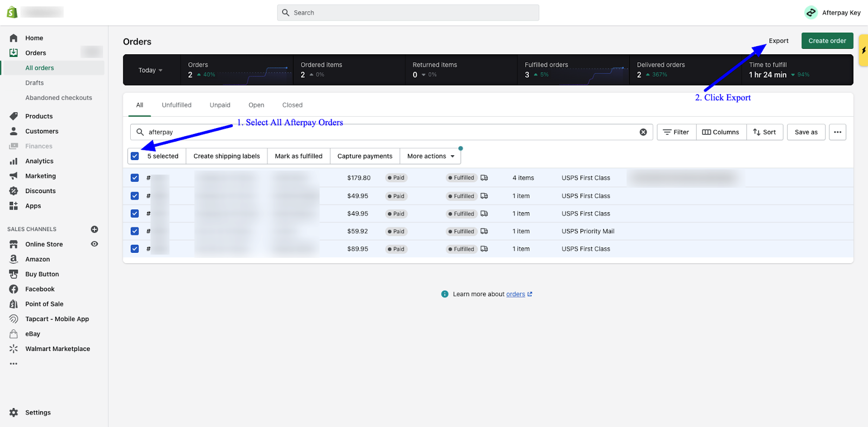868x427 pixels.
Task: Expand the More actions dropdown
Action: 431,156
